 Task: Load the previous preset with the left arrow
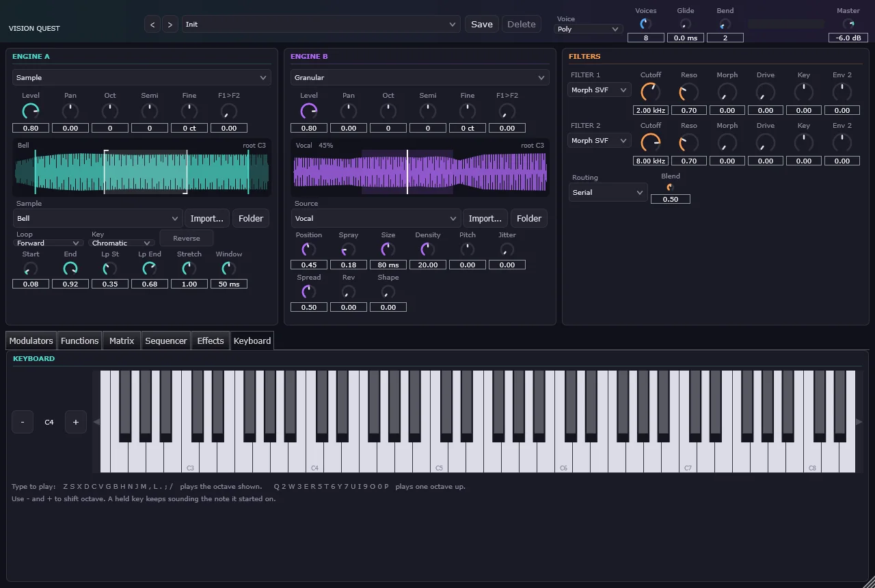click(x=152, y=24)
